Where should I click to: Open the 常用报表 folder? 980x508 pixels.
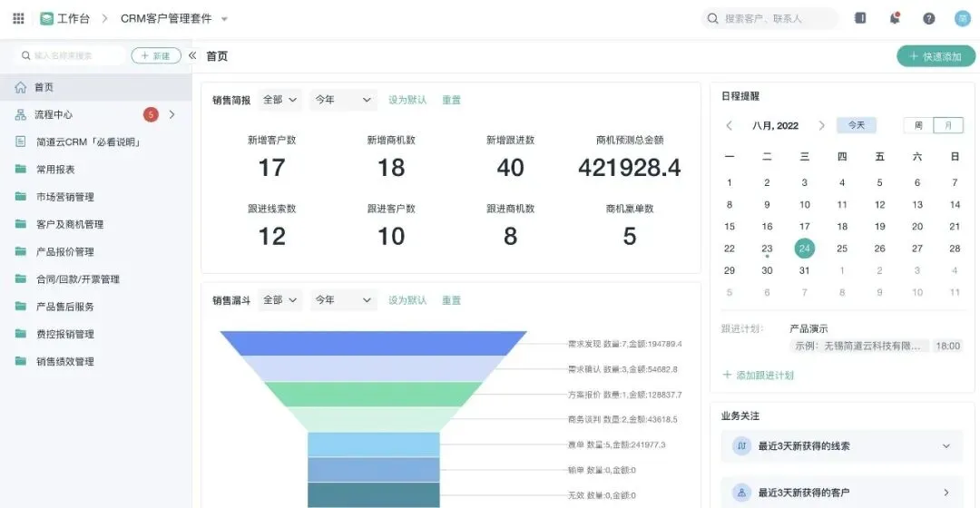point(95,170)
